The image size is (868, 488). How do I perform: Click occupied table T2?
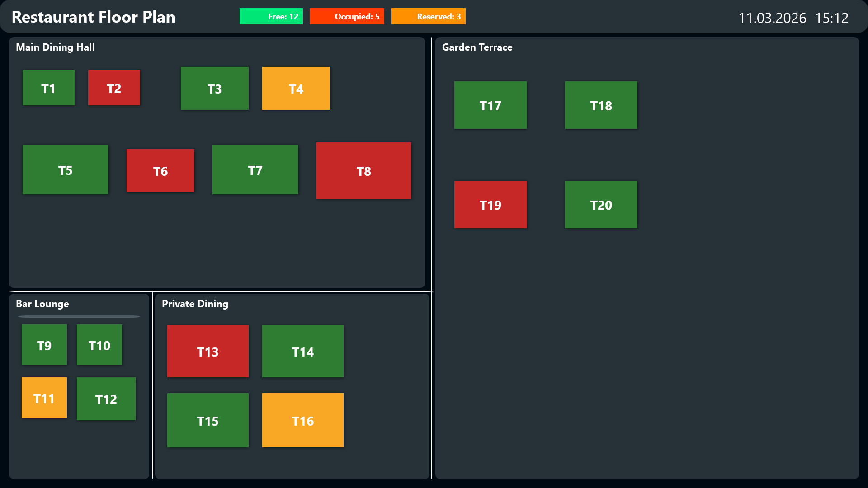tap(114, 88)
